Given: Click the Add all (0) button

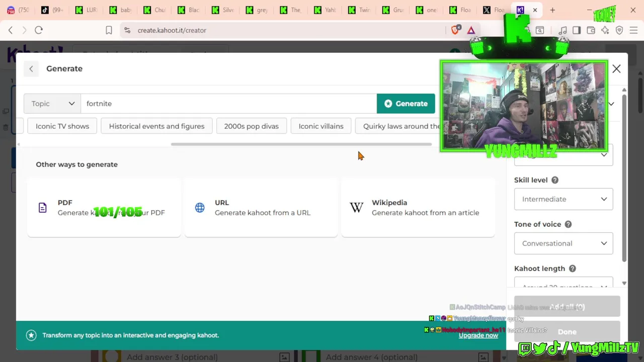Looking at the screenshot, I should click(567, 307).
